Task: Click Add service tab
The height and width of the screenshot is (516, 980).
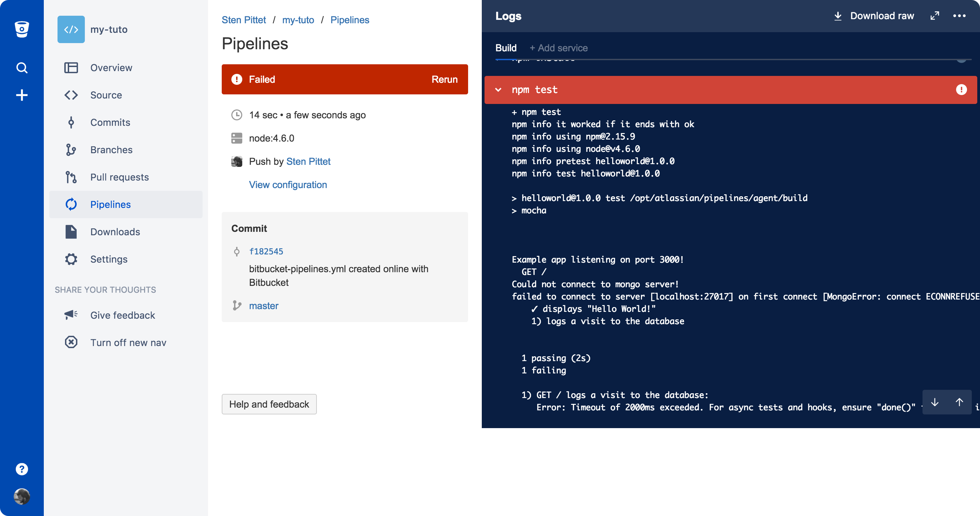Action: point(558,48)
